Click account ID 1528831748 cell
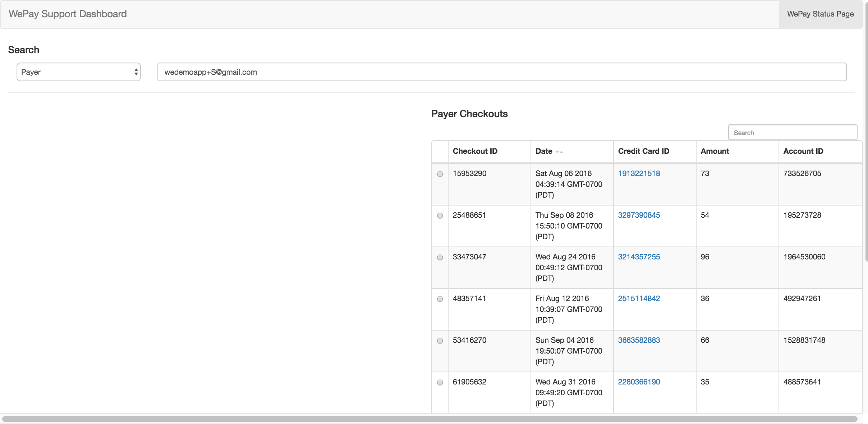Viewport: 868px width, 424px height. (820, 351)
